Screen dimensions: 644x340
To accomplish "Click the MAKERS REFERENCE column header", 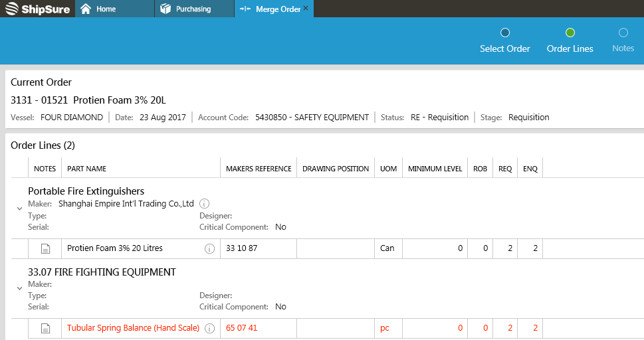I will point(259,169).
